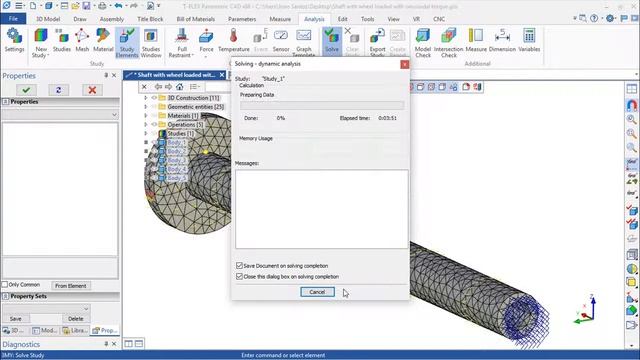
Task: Expand the Materials tree node
Action: (146, 116)
